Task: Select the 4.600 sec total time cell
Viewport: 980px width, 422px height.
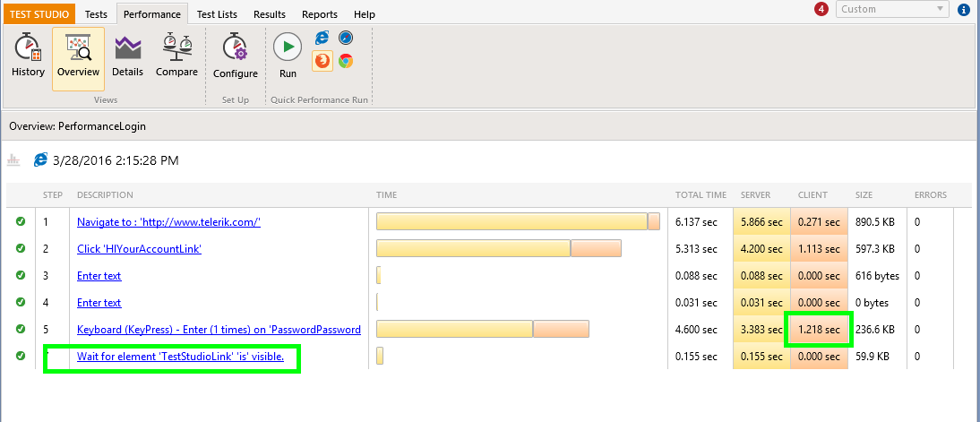Action: pos(696,330)
